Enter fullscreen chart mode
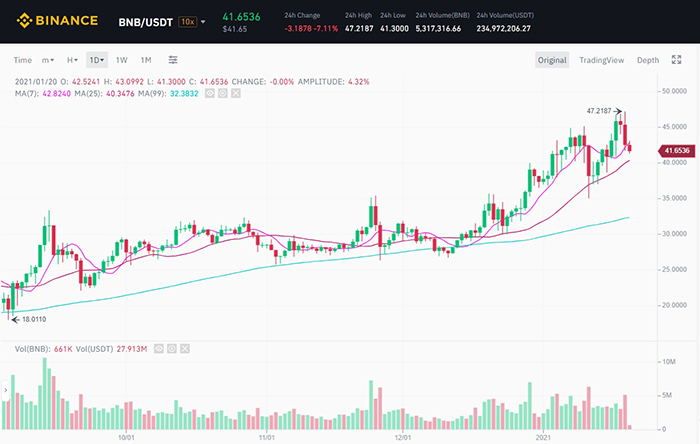700x444 pixels. [677, 60]
